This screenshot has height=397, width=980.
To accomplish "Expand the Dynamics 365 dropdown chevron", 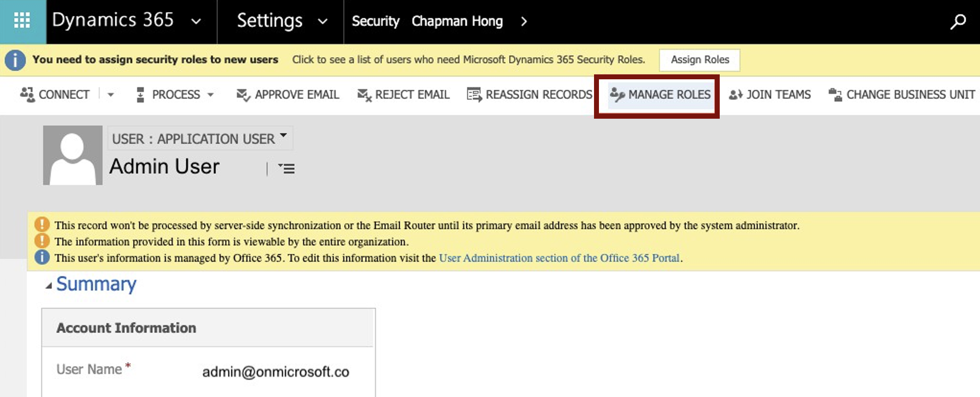I will [196, 22].
